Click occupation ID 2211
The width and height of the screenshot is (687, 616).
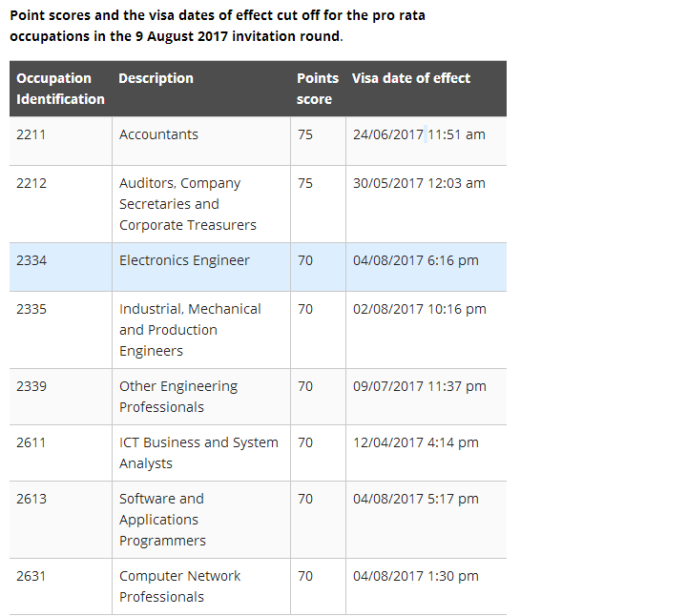tap(31, 134)
